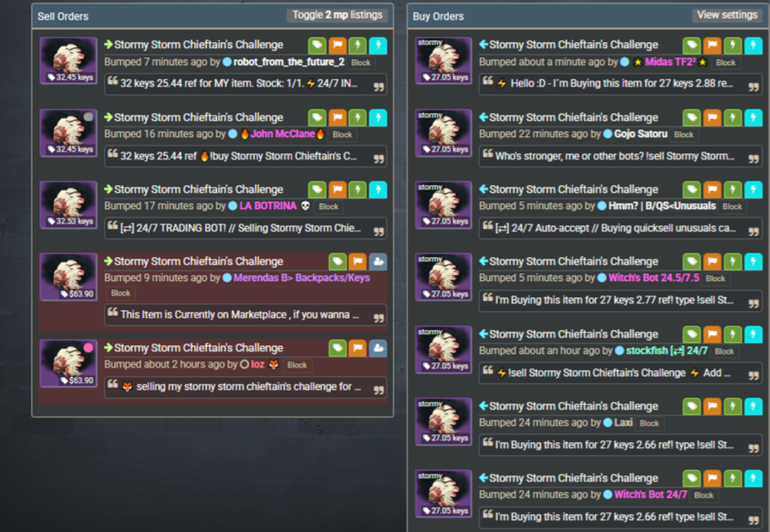Click orange flag icon on John McClane listing

337,117
